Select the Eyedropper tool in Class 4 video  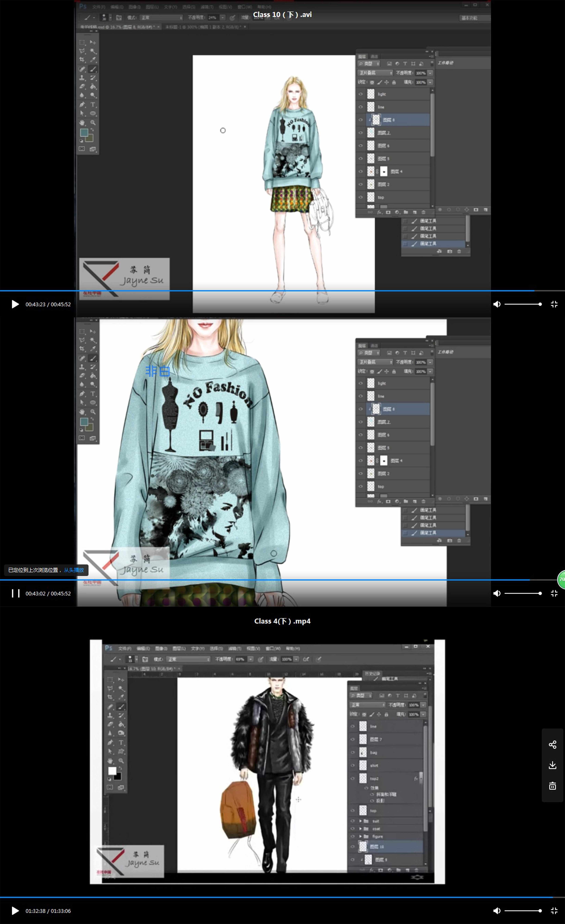[121, 697]
